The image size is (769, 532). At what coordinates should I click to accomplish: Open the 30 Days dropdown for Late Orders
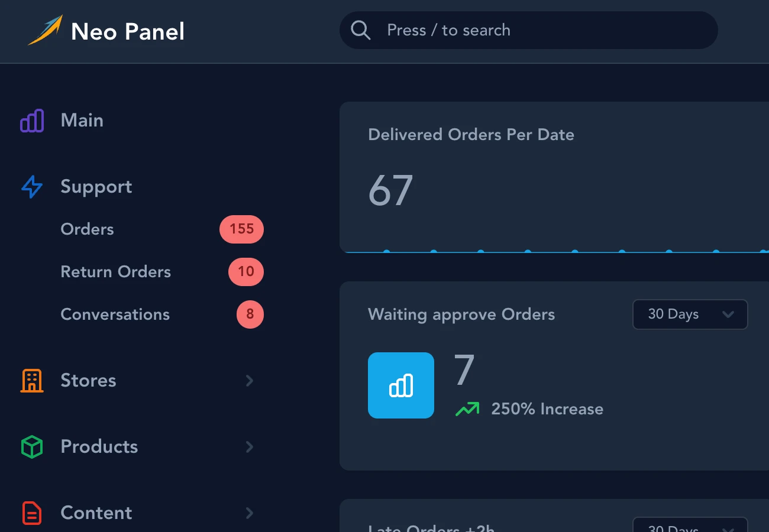pos(690,525)
